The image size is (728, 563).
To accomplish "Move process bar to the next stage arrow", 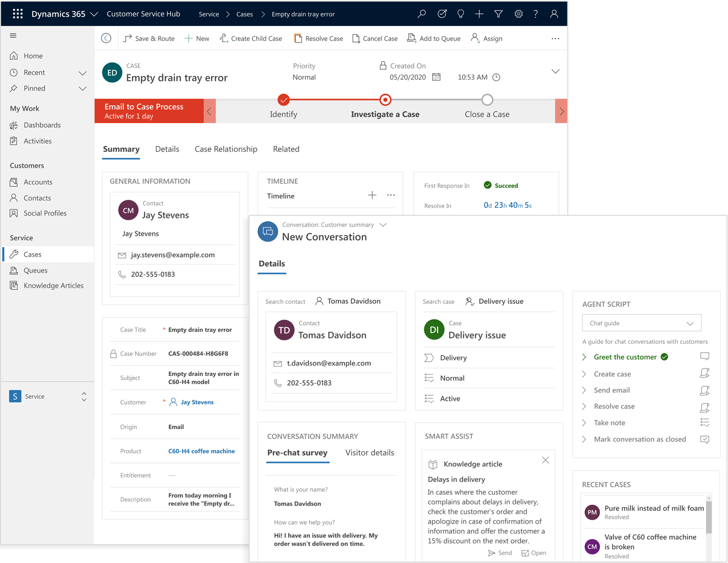I will [561, 111].
